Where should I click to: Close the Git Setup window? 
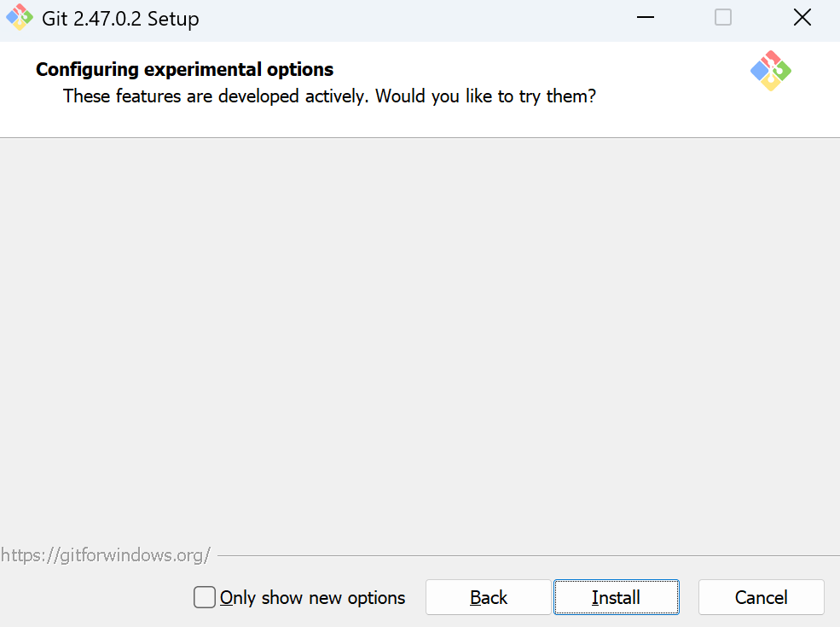(x=802, y=18)
